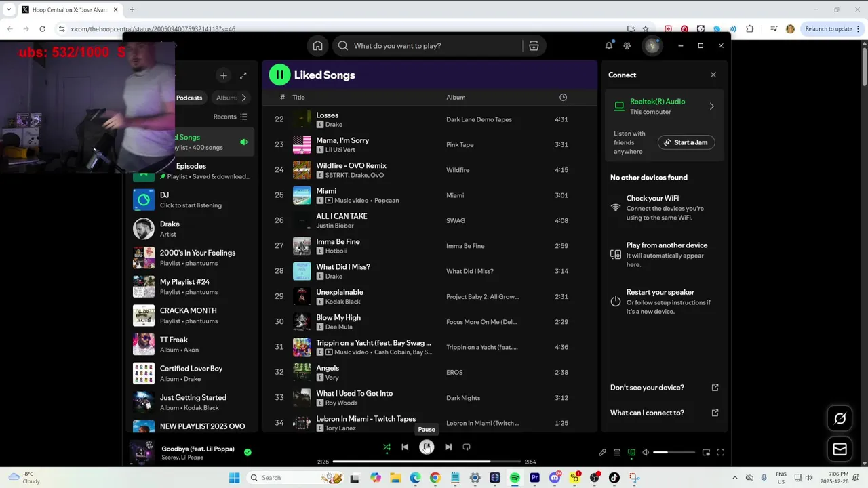868x488 pixels.
Task: Skip to the next track
Action: [448, 447]
